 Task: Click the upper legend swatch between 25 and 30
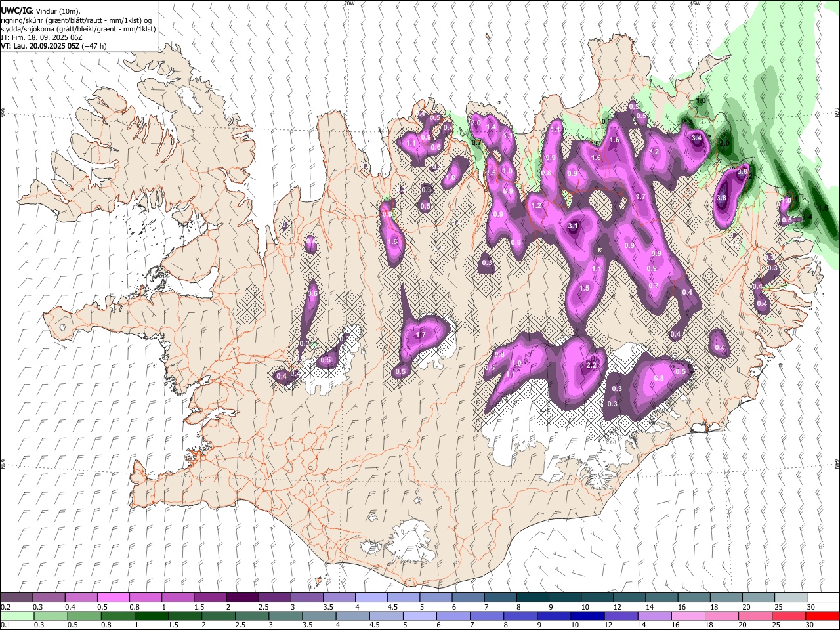790,597
